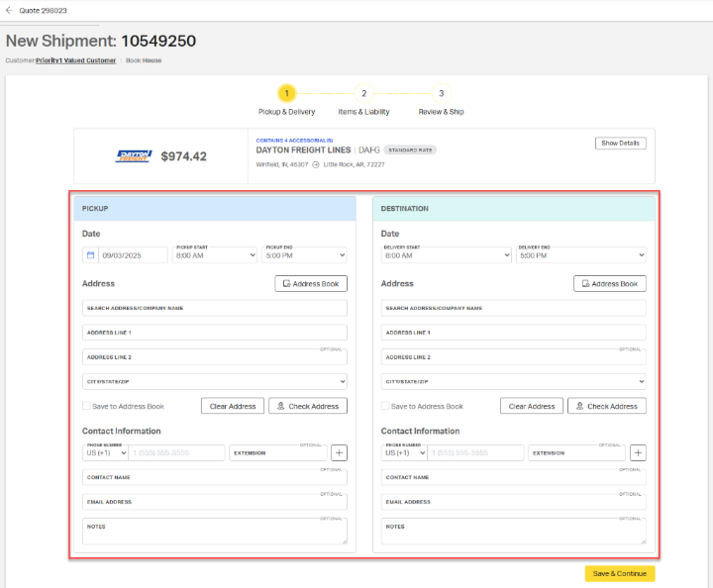Click Show Details for the rate
Screen dimensions: 713x588
click(620, 144)
